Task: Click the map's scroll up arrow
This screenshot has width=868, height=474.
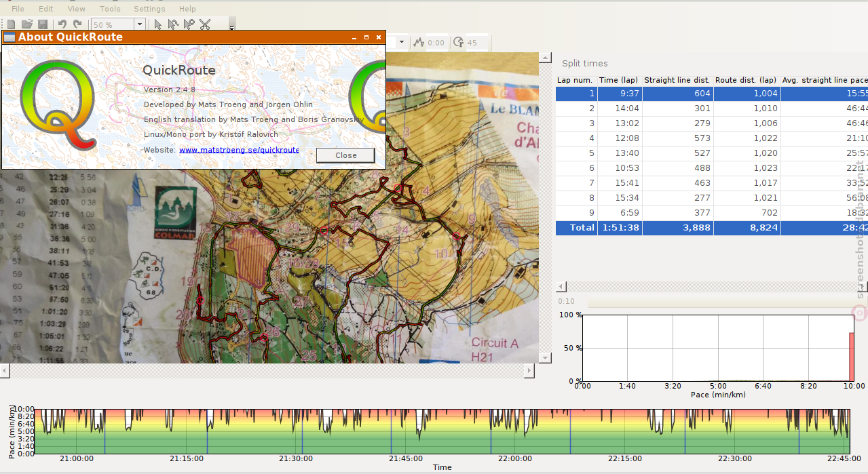Action: 544,58
